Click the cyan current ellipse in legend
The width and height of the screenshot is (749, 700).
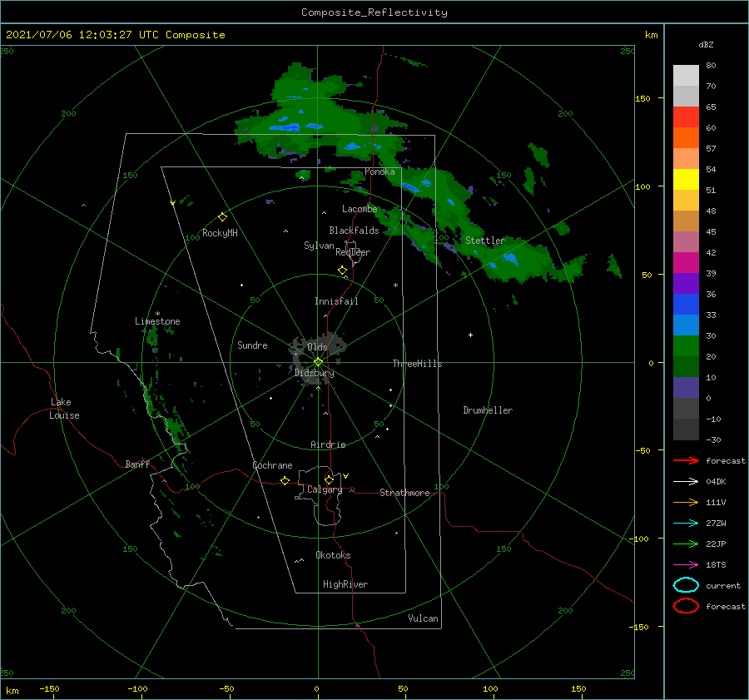click(686, 585)
